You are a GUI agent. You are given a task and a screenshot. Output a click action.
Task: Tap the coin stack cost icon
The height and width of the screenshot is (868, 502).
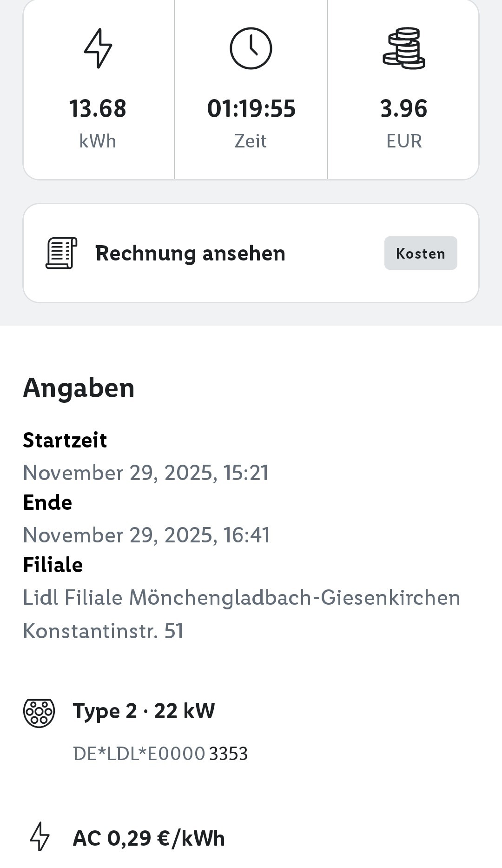[x=403, y=48]
